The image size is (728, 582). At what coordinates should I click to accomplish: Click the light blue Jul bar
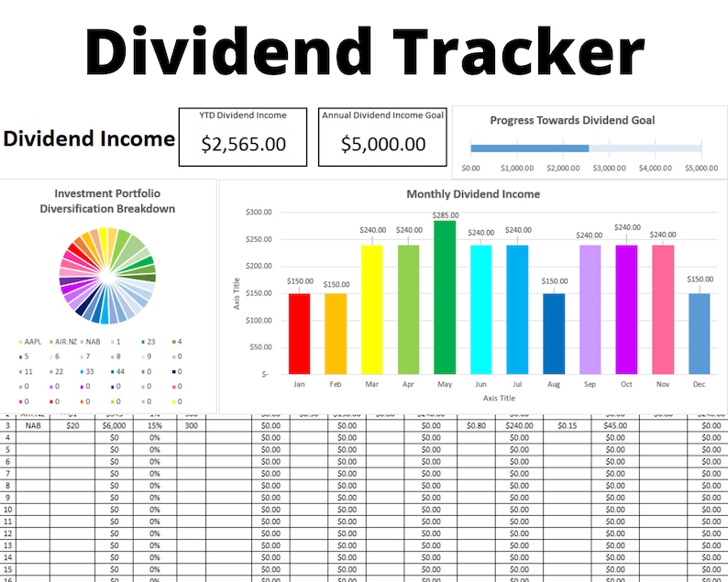517,310
